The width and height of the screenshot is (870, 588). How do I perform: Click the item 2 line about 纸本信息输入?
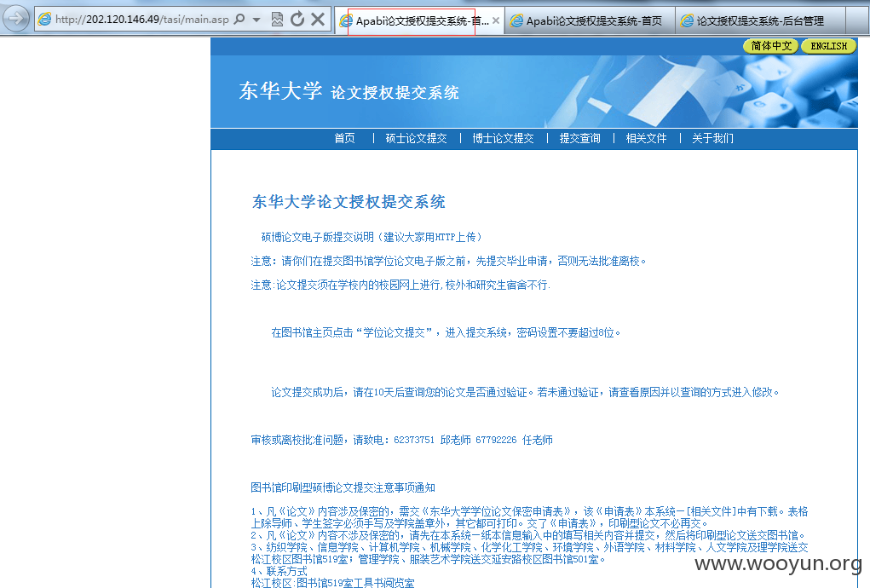point(527,535)
